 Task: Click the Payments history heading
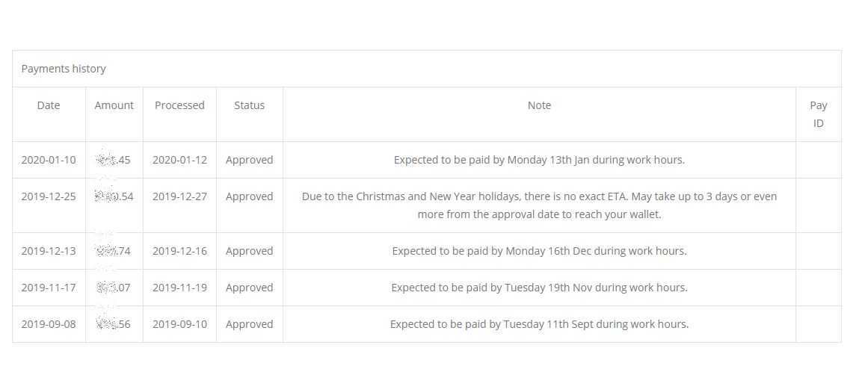(x=64, y=69)
